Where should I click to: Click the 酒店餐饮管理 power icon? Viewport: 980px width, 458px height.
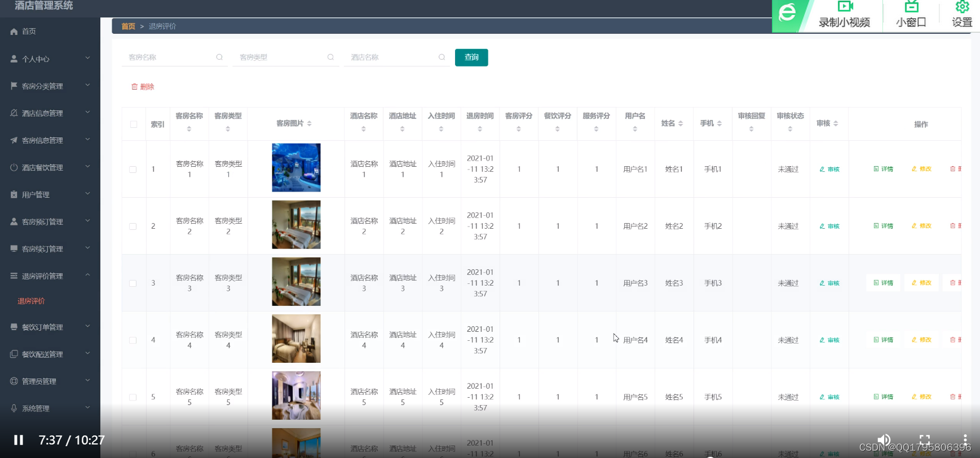pos(14,167)
